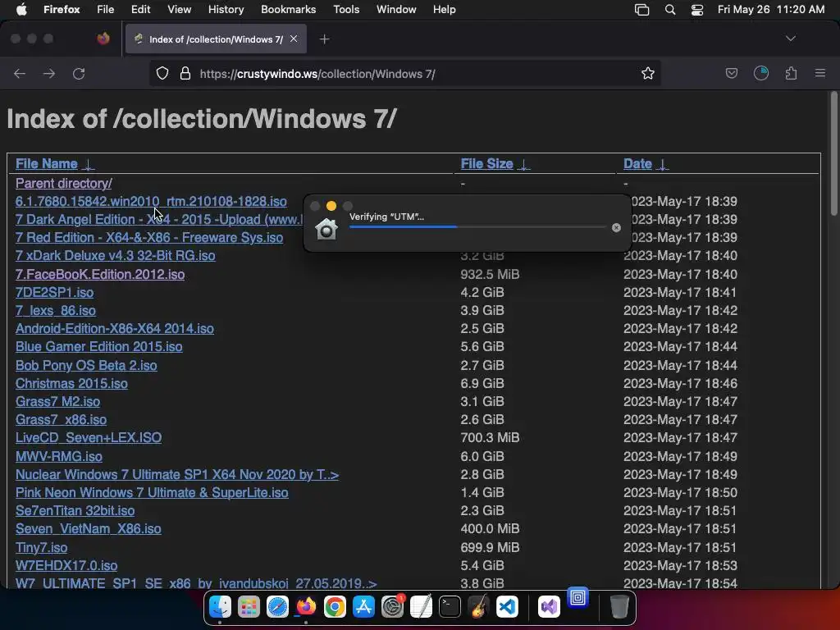Show tracking protection shield info
Image resolution: width=840 pixels, height=630 pixels.
coord(162,73)
